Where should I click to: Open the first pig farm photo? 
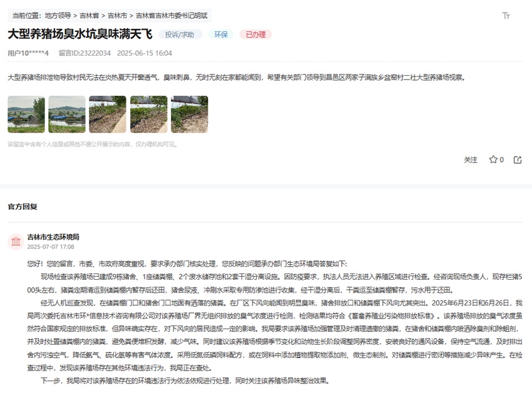click(26, 113)
